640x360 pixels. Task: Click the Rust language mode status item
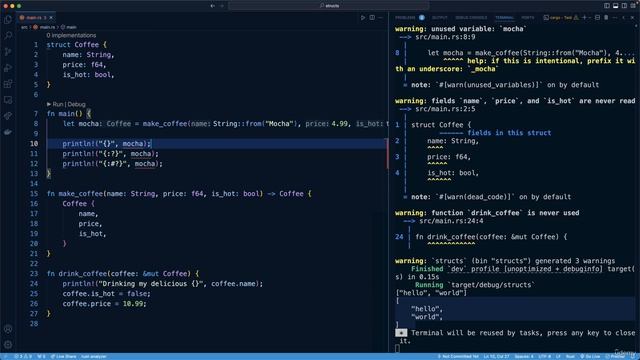pyautogui.click(x=570, y=356)
